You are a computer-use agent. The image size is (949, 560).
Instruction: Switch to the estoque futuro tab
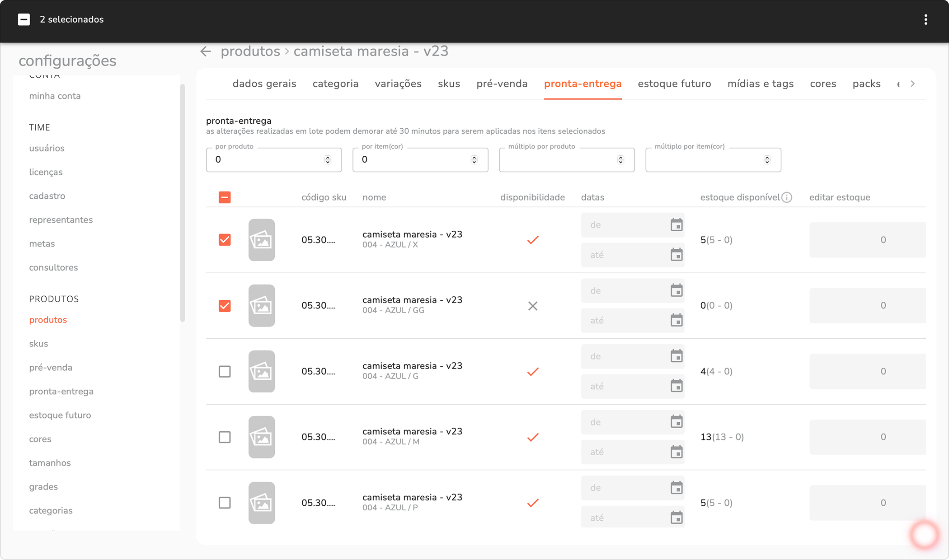tap(674, 84)
